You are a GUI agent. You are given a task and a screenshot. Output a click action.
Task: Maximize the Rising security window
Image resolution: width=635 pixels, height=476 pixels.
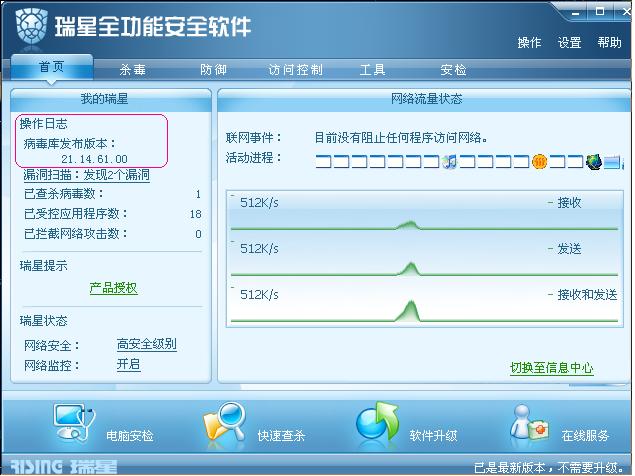click(x=600, y=11)
